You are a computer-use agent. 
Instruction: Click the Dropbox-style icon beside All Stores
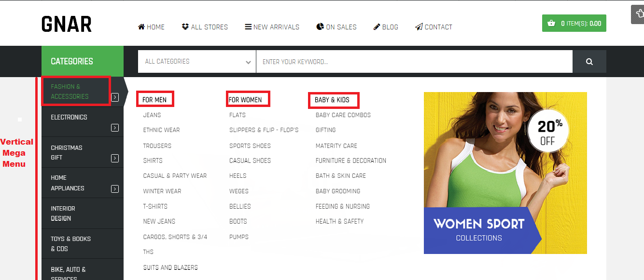click(185, 27)
